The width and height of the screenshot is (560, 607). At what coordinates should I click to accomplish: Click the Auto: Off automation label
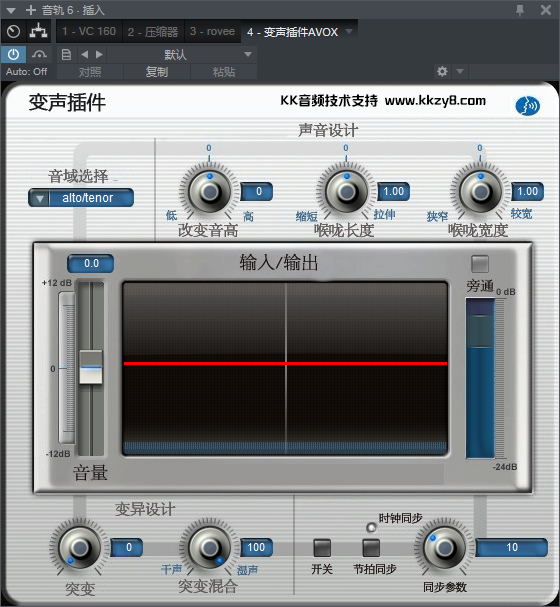(26, 72)
